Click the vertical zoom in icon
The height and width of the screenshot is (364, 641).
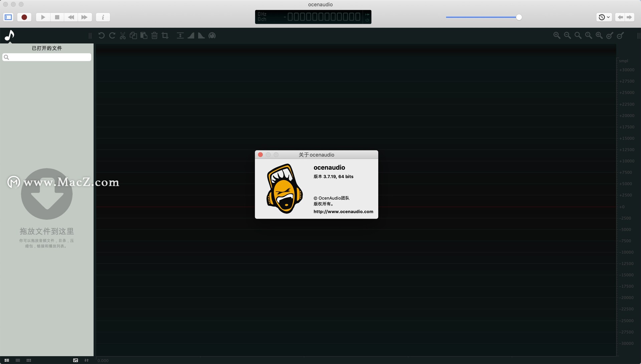pos(610,35)
